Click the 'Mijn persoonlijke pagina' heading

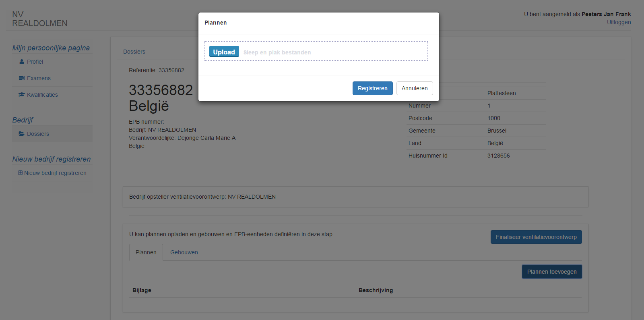[x=51, y=48]
